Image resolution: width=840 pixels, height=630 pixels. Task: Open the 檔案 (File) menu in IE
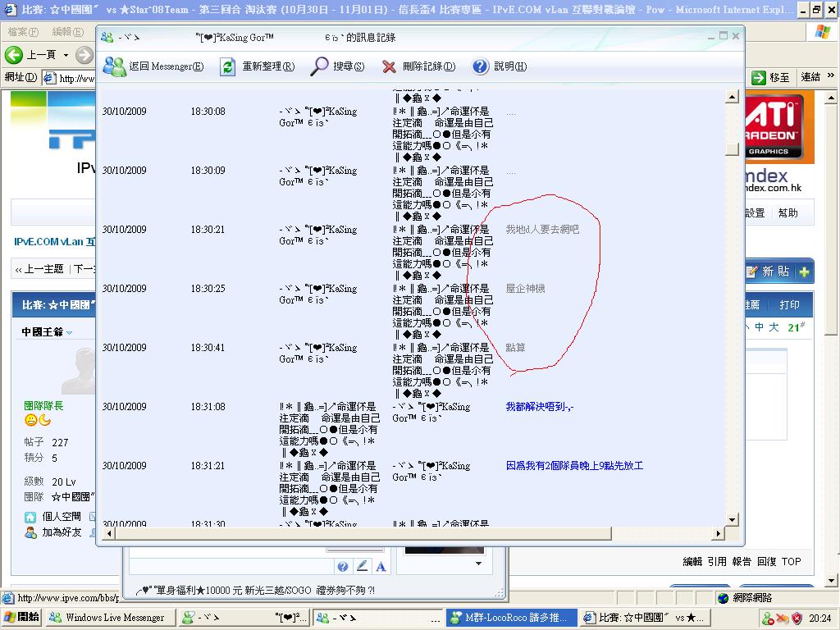tap(22, 32)
